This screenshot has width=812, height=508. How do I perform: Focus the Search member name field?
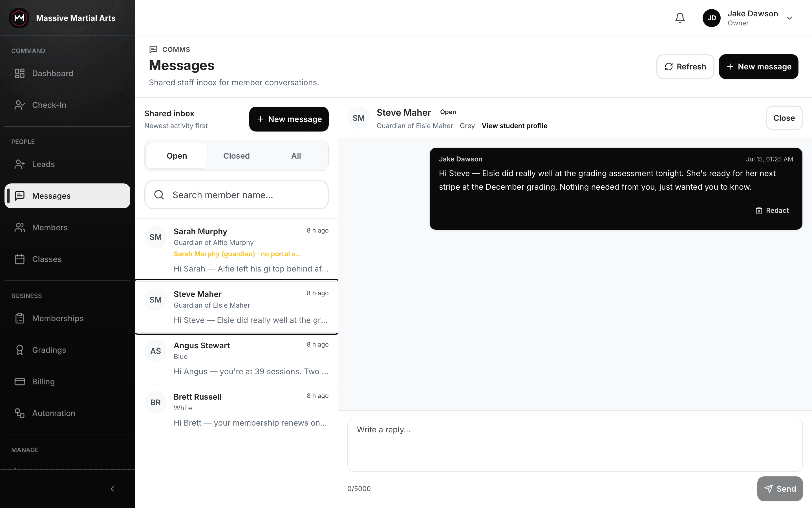237,195
